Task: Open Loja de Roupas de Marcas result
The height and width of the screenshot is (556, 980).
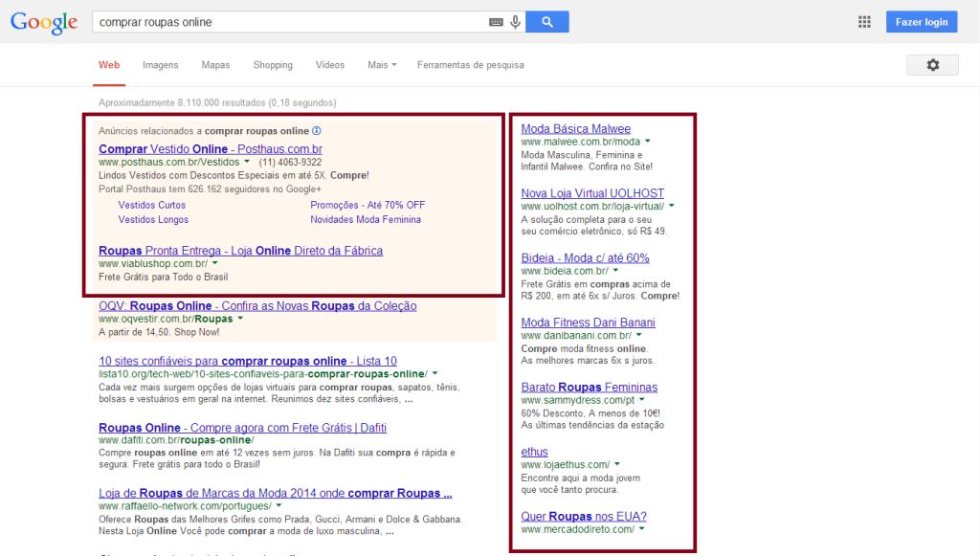Action: coord(275,494)
